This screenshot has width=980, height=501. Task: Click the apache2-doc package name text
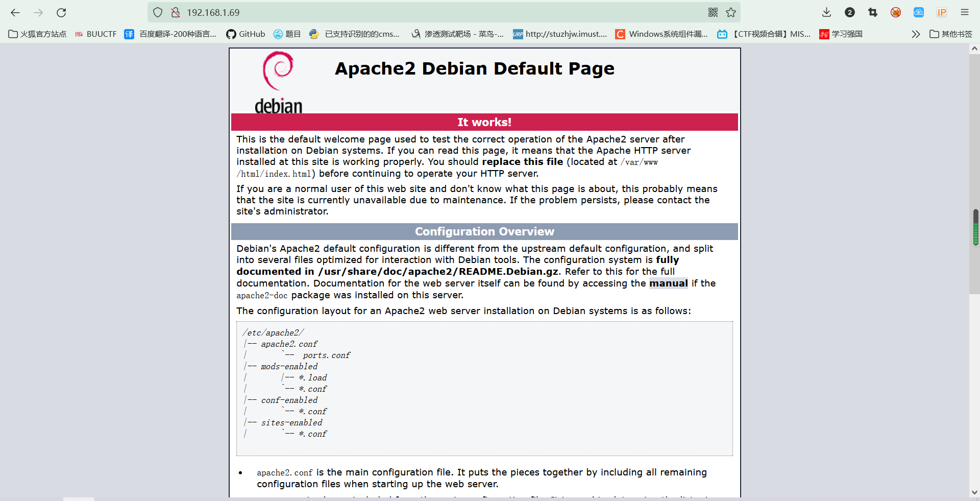click(x=262, y=296)
